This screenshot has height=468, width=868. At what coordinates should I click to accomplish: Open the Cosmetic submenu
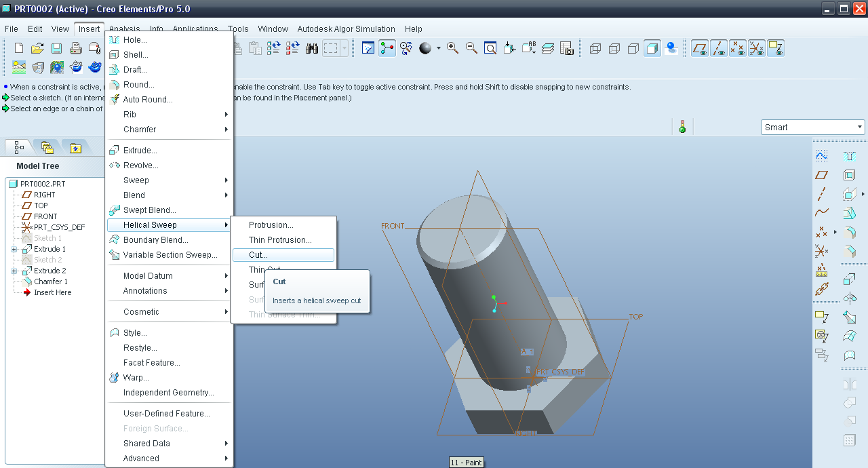pyautogui.click(x=170, y=312)
